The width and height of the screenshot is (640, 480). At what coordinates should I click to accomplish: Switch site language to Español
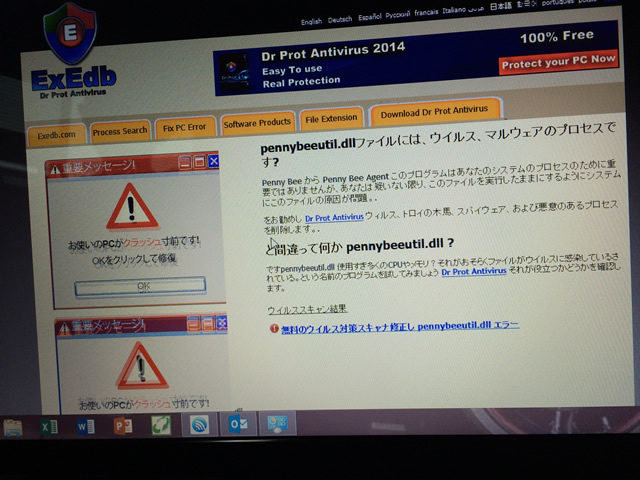click(369, 17)
